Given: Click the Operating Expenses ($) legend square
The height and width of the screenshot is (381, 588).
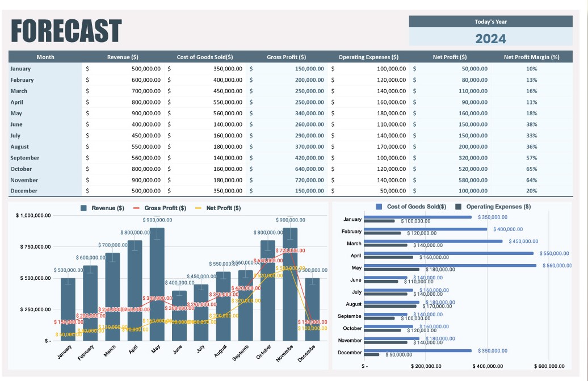Looking at the screenshot, I should pos(458,207).
